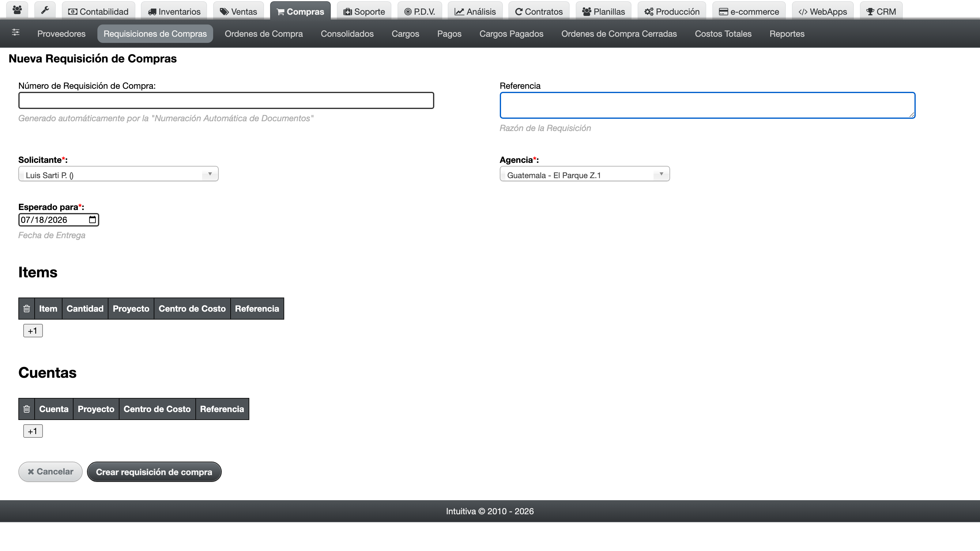The image size is (980, 551).
Task: Click Cuenta column header in Cuentas table
Action: click(x=54, y=409)
